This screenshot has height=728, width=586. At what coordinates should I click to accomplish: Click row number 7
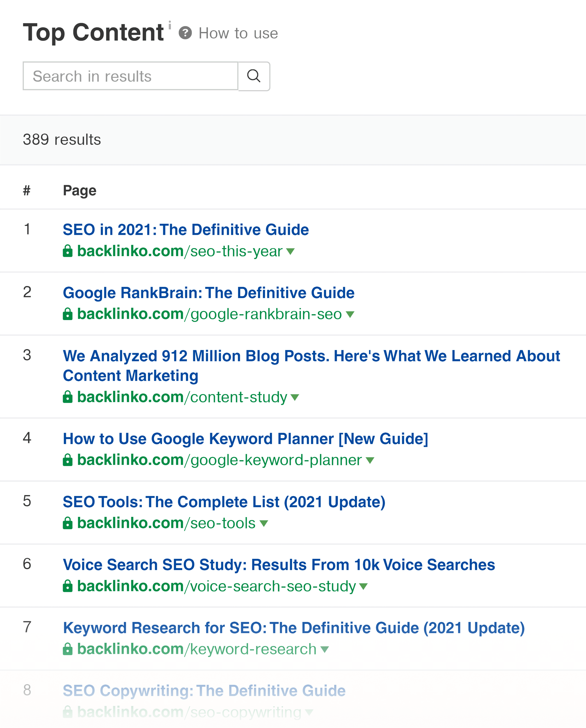(x=27, y=627)
